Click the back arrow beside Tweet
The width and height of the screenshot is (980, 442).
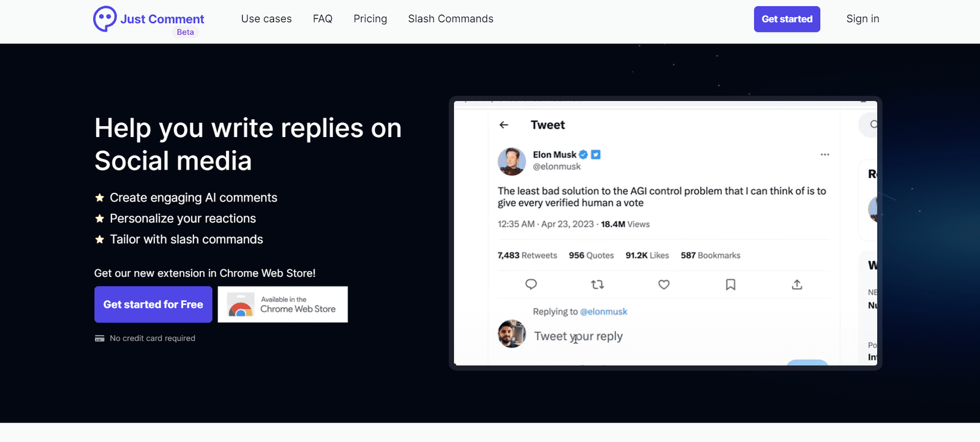tap(504, 125)
